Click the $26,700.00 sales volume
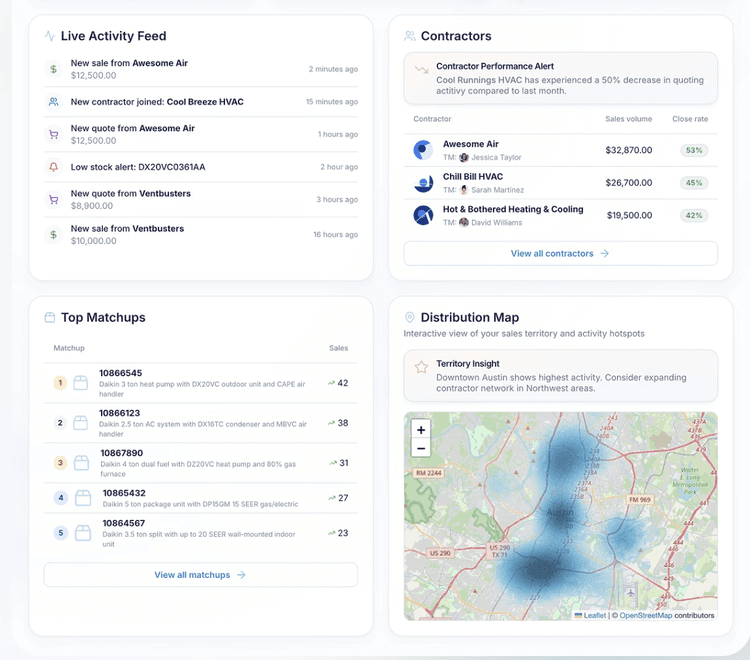This screenshot has width=750, height=660. (629, 183)
